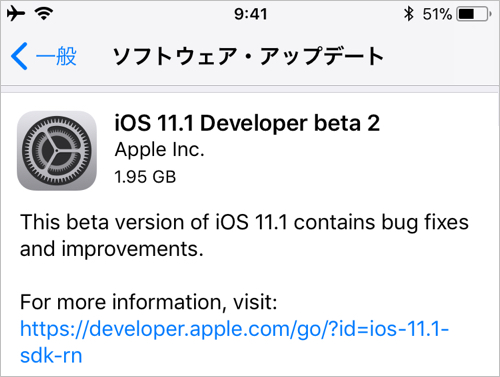Tap the Apple Inc. publisher label

coord(159,150)
